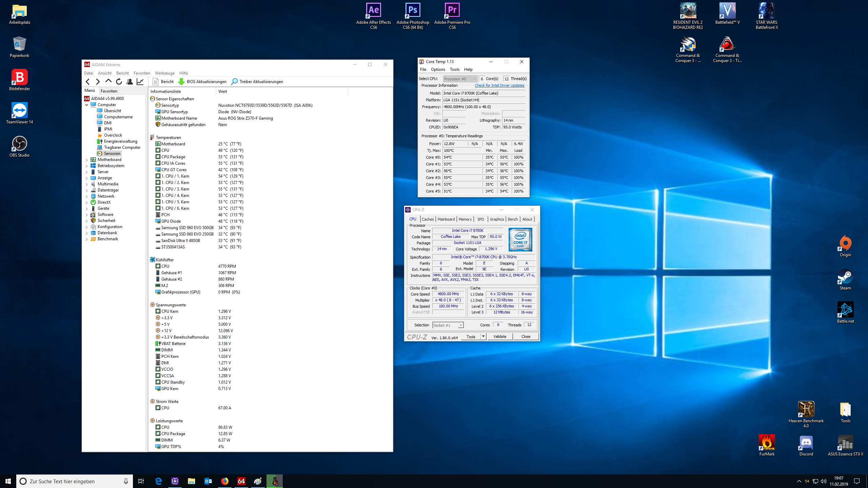This screenshot has width=868, height=488.
Task: Open the AIDA64 user/favorites toolbar icon
Action: [129, 81]
